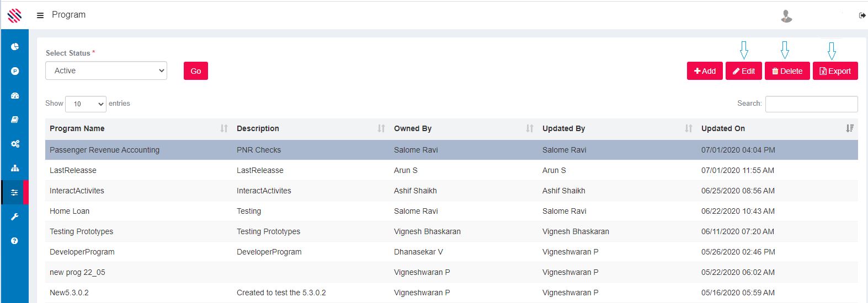Viewport: 868px width, 303px height.
Task: Click the help question mark icon
Action: click(15, 241)
